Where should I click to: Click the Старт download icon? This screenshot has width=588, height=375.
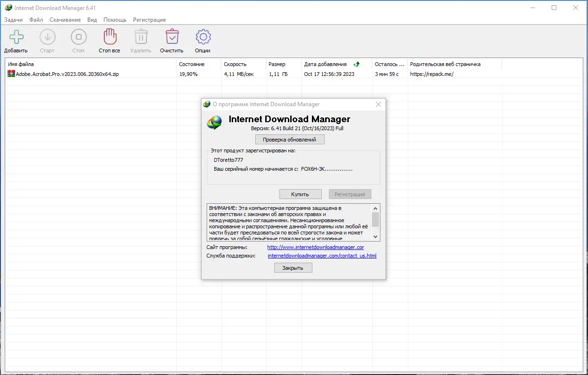point(47,37)
